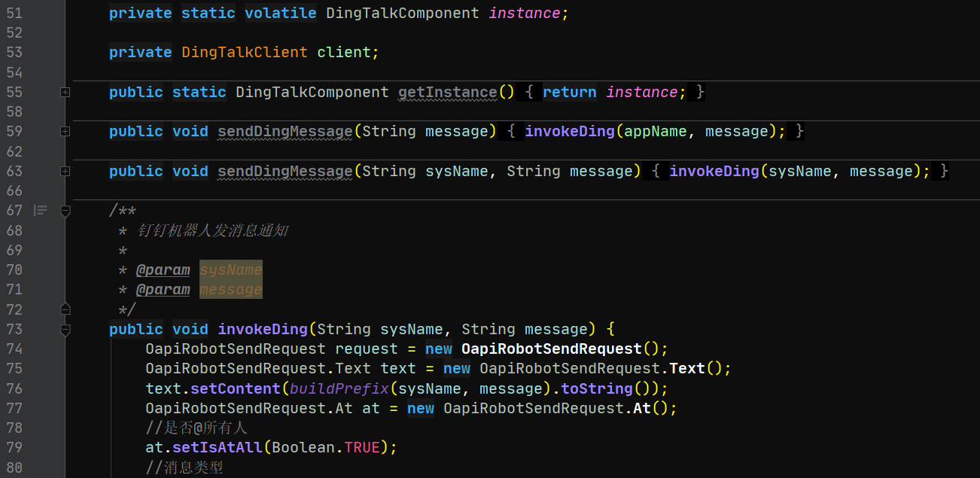Click highlighted sysName in Javadoc
Viewport: 980px width, 478px height.
point(231,269)
